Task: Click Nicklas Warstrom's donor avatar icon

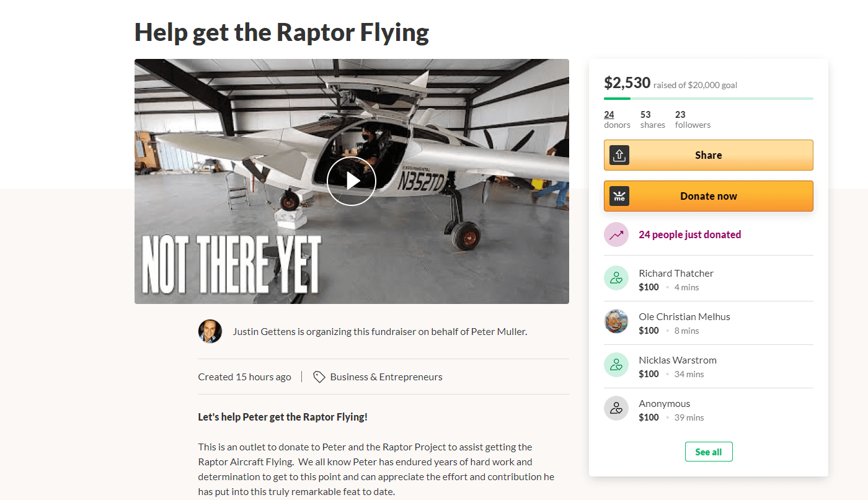Action: click(x=616, y=365)
